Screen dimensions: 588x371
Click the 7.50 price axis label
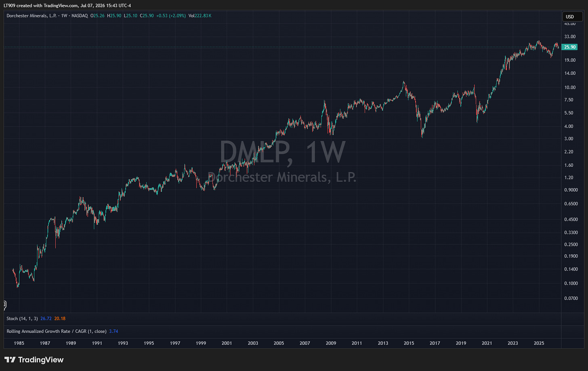[569, 100]
